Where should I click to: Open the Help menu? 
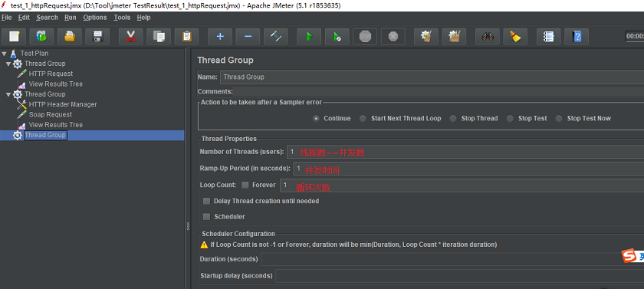(144, 17)
